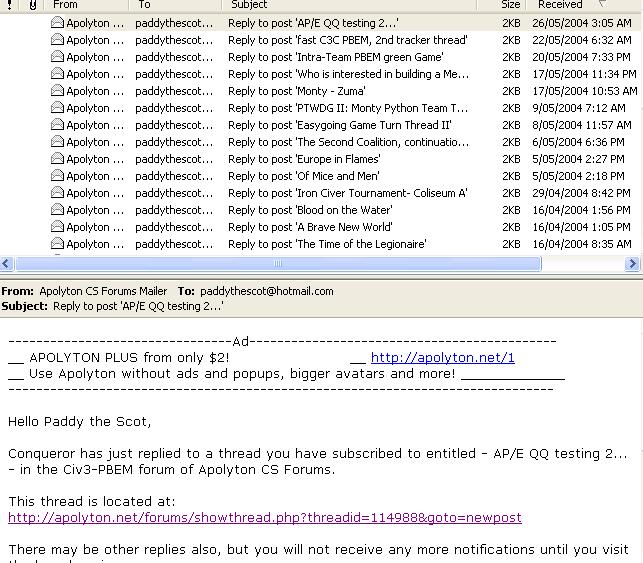
Task: Select subject "Reply to post 'Who is interested in building a Me..."
Action: pos(349,74)
